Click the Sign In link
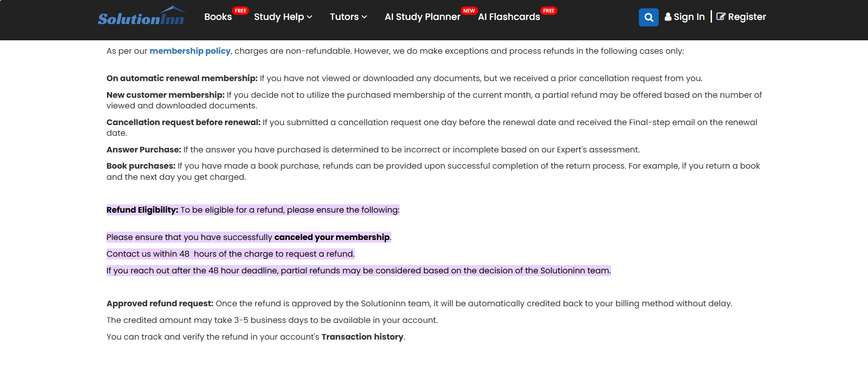Screen dimensions: 868x379 (x=689, y=17)
